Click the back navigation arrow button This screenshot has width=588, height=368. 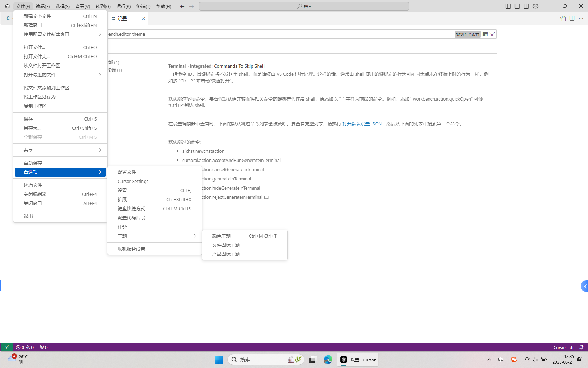[x=182, y=6]
